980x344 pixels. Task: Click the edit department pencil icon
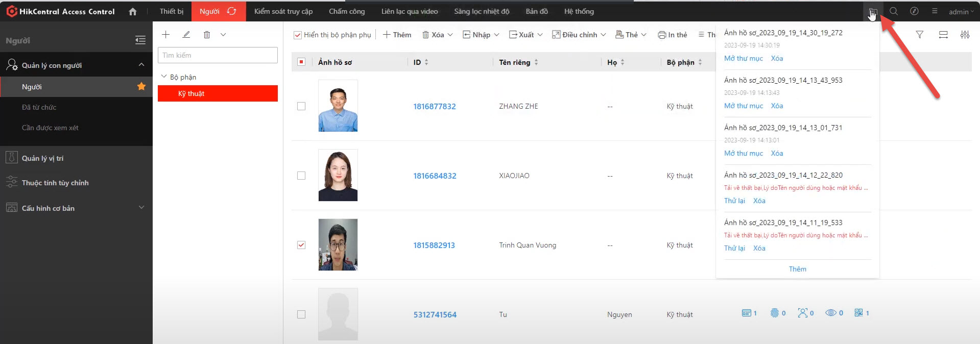click(x=186, y=35)
